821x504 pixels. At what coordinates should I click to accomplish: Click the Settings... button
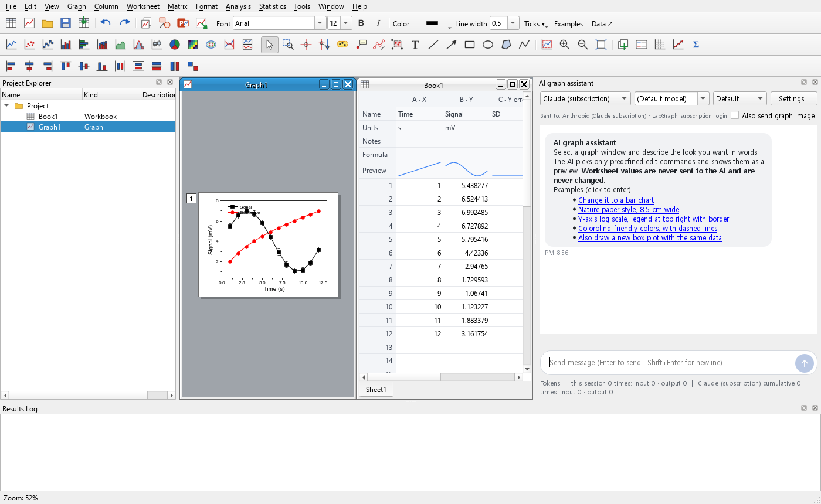click(x=794, y=98)
